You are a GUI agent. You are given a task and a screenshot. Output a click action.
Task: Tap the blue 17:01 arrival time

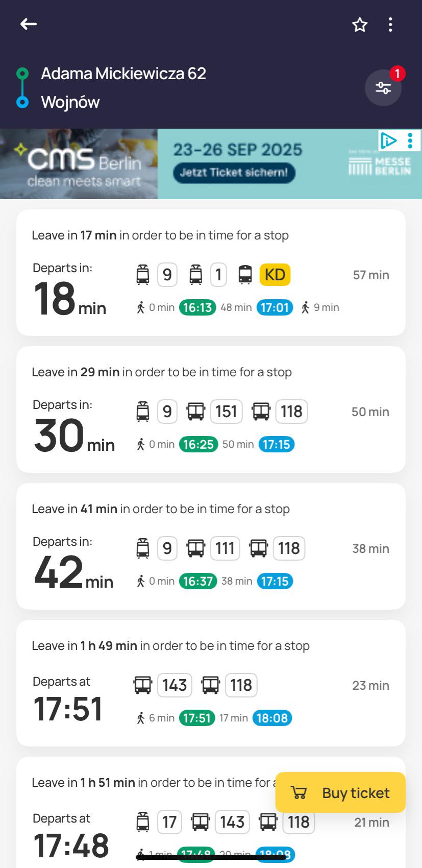[x=275, y=307]
